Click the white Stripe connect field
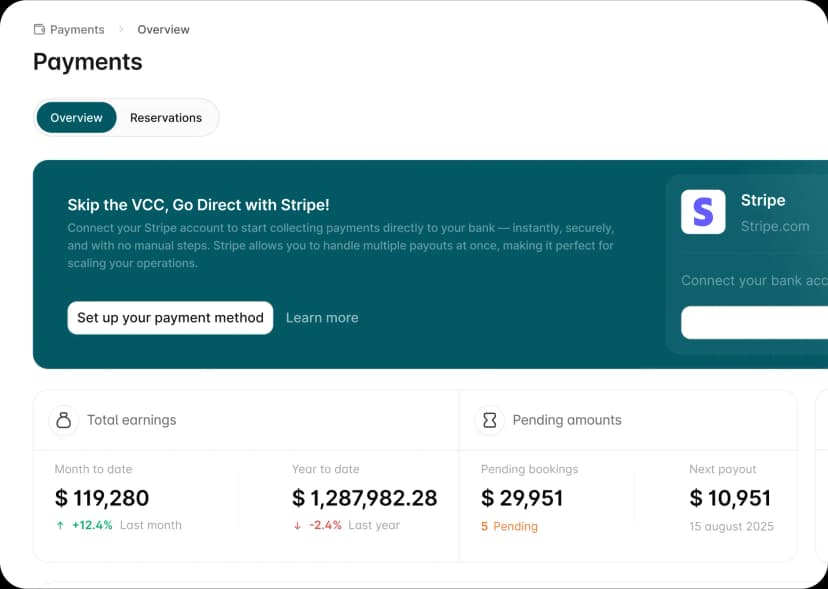The image size is (828, 589). tap(755, 323)
